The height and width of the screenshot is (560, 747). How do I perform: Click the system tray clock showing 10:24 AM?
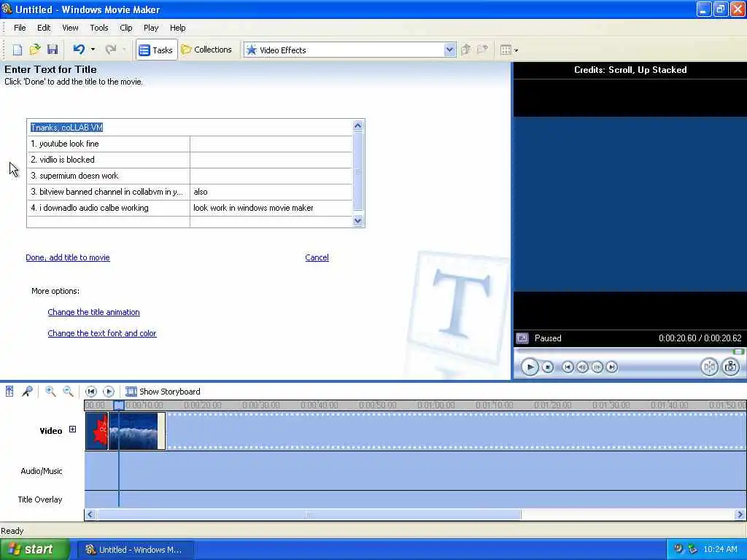(x=720, y=550)
